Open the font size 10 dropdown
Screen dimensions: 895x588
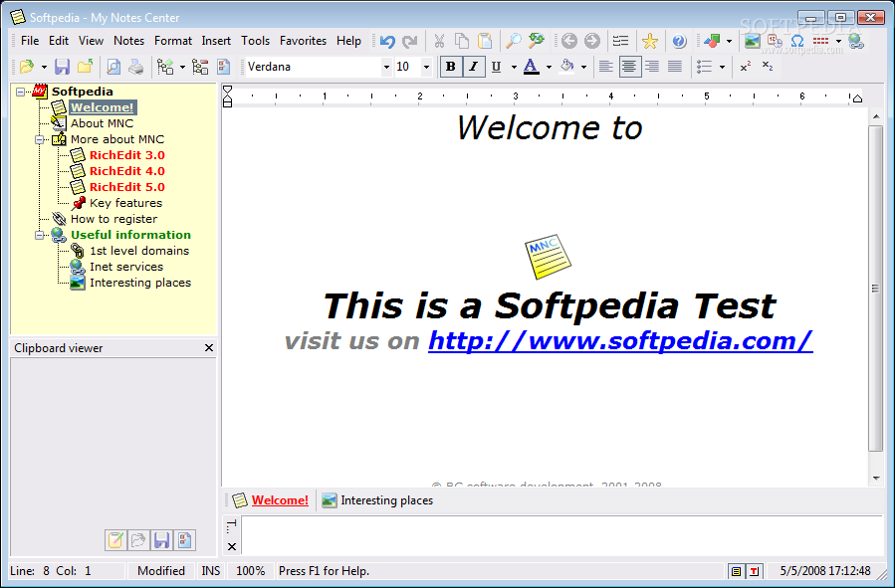[426, 68]
